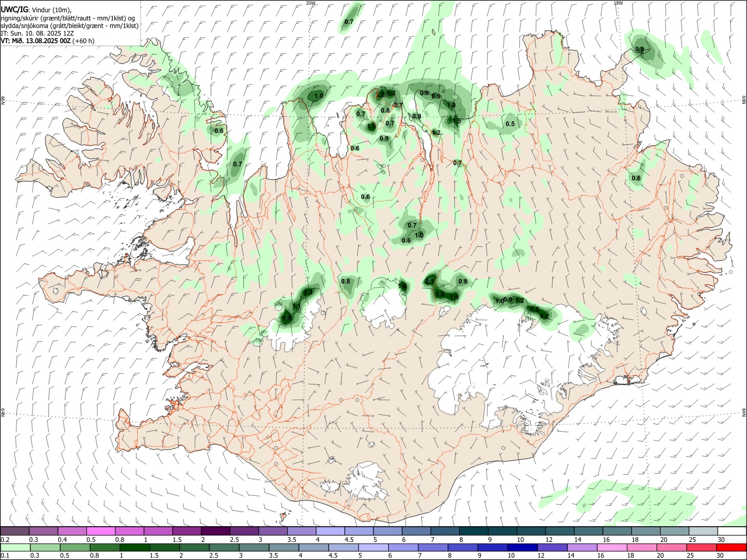Image resolution: width=747 pixels, height=560 pixels.
Task: Click the '20W' longitude label
Action: (x=310, y=3)
